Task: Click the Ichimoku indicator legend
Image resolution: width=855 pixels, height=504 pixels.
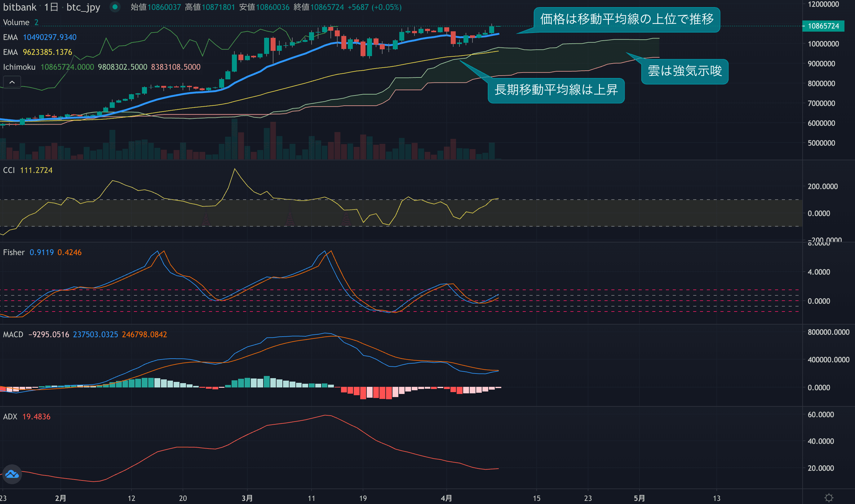Action: point(19,67)
